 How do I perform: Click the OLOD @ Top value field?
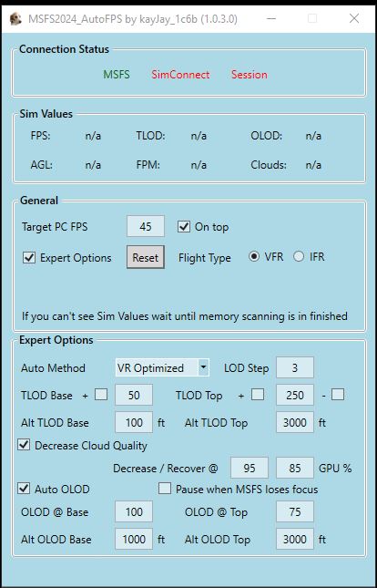pyautogui.click(x=295, y=511)
